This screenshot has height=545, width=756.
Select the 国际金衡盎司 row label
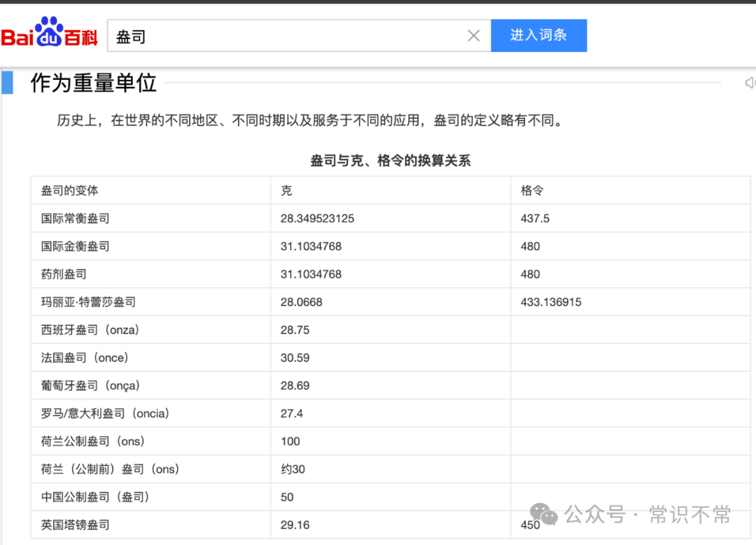pyautogui.click(x=75, y=247)
